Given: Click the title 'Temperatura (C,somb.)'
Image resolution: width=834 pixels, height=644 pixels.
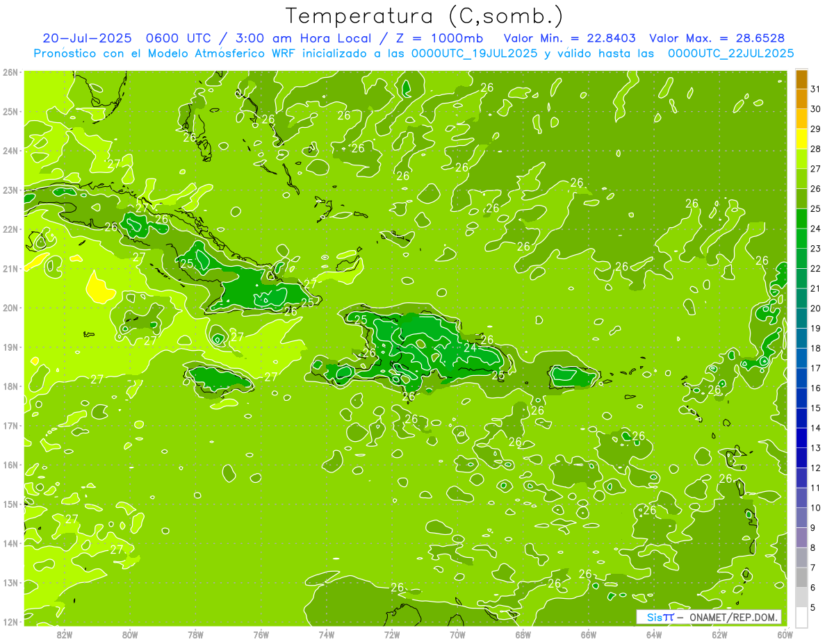Looking at the screenshot, I should [x=425, y=17].
